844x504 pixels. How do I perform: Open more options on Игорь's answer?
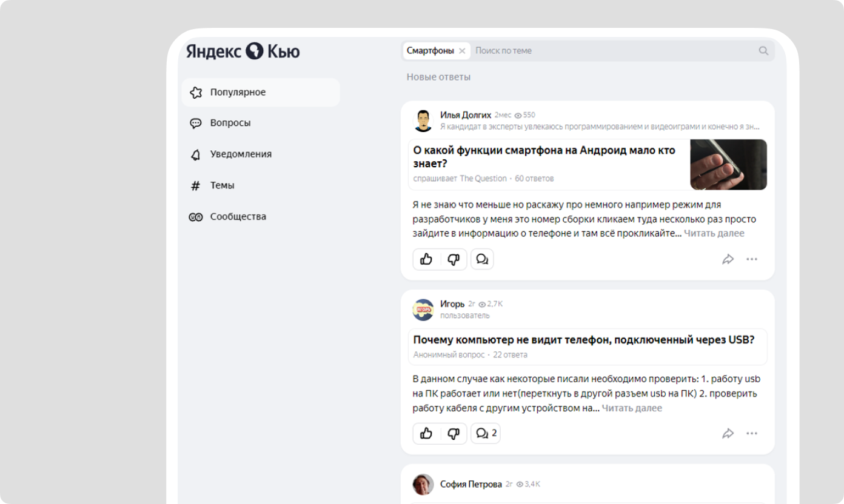point(752,433)
